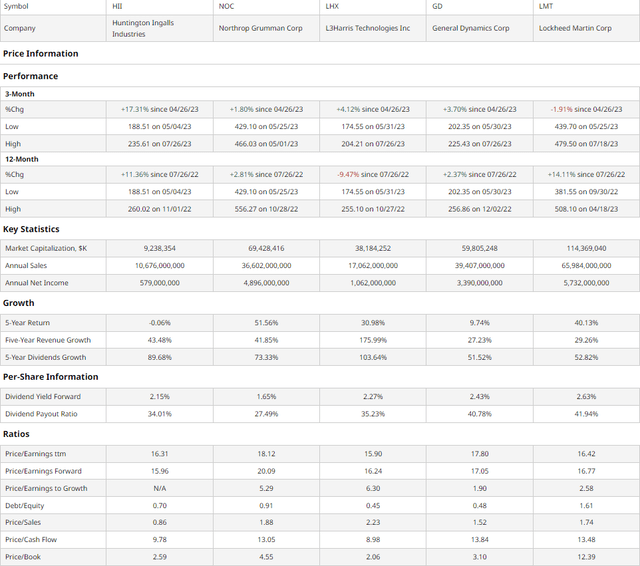Select Huntington Ingalls Industries company name
Image resolution: width=640 pixels, height=566 pixels.
click(143, 28)
